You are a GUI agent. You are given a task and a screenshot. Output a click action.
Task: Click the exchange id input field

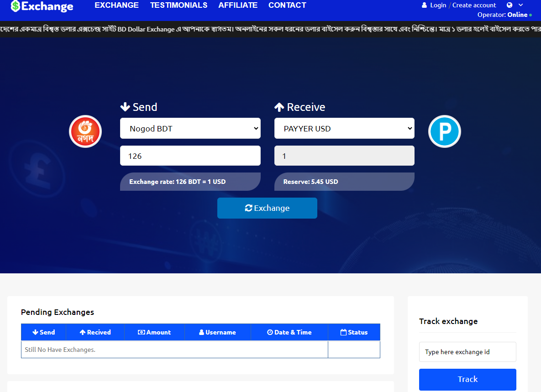pyautogui.click(x=467, y=352)
